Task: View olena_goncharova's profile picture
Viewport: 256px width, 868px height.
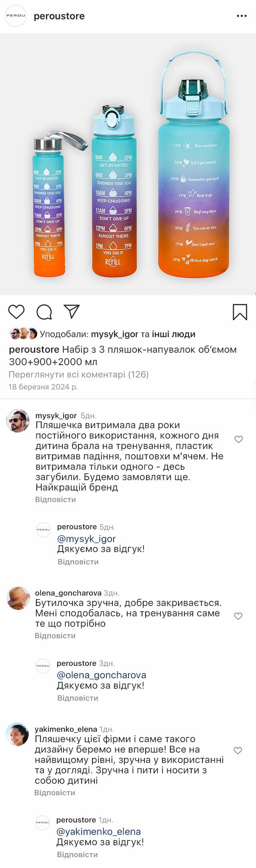Action: point(18,598)
